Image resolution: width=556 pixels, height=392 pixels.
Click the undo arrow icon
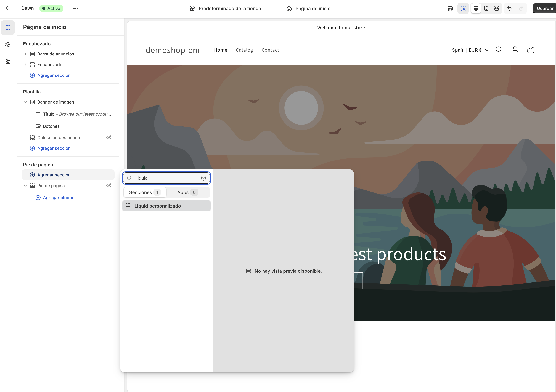pos(509,9)
